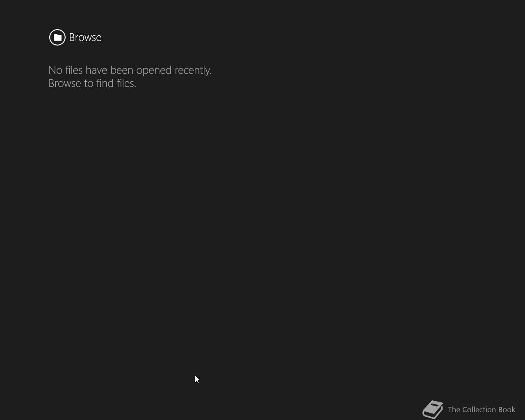Tap the white folder glyph inside the circle
Screen dimensions: 525x420
(x=57, y=37)
